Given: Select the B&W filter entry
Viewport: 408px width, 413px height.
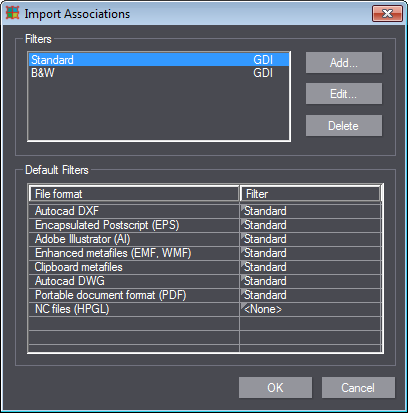Looking at the screenshot, I should coord(159,73).
